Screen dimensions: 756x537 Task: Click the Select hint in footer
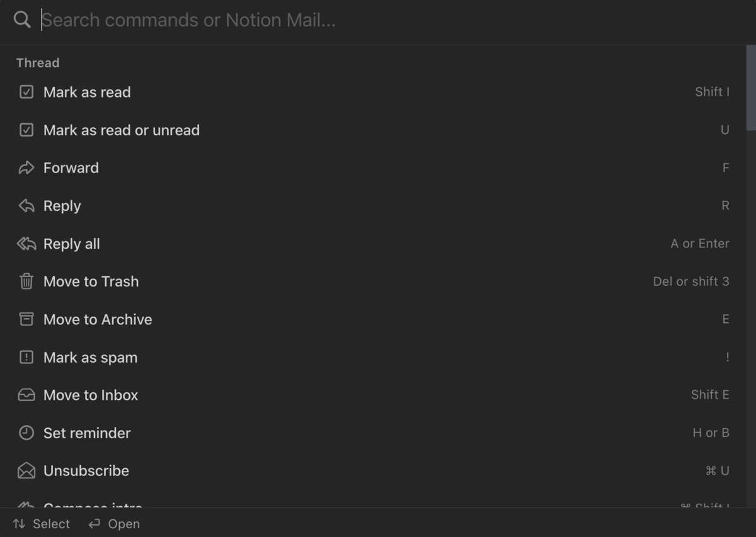pos(41,524)
